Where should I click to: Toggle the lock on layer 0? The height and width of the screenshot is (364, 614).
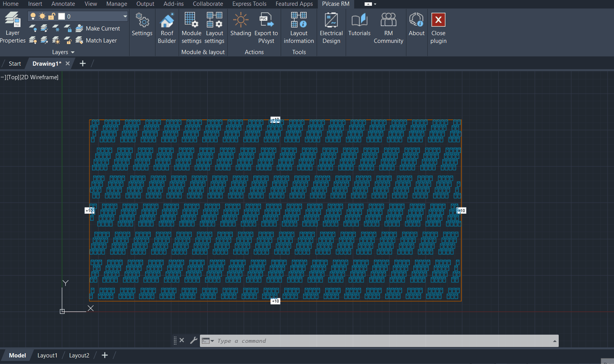51,16
